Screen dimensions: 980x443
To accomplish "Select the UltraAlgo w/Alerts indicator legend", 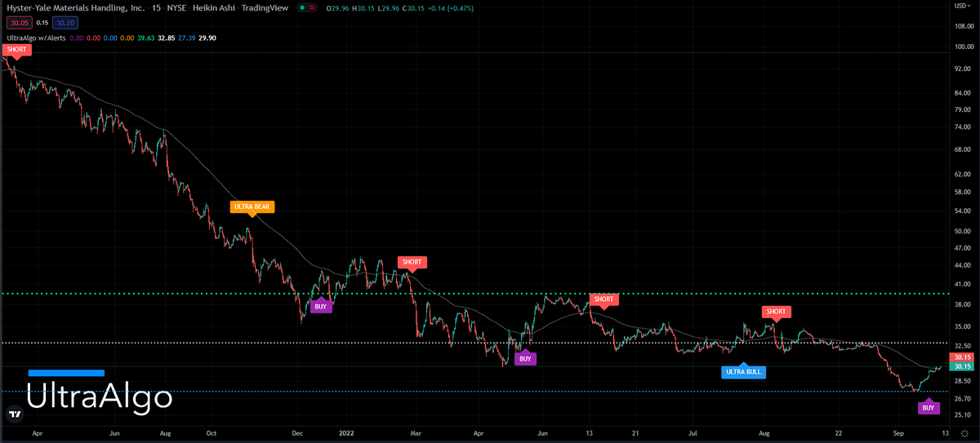I will (35, 37).
